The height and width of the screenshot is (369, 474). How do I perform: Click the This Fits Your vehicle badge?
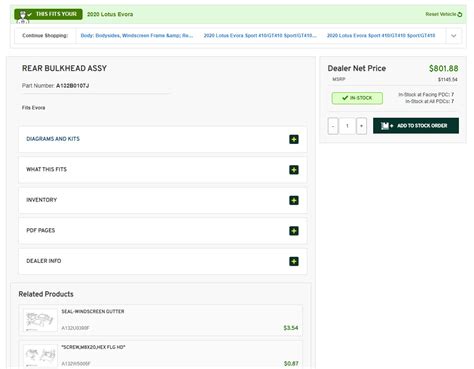pyautogui.click(x=48, y=14)
